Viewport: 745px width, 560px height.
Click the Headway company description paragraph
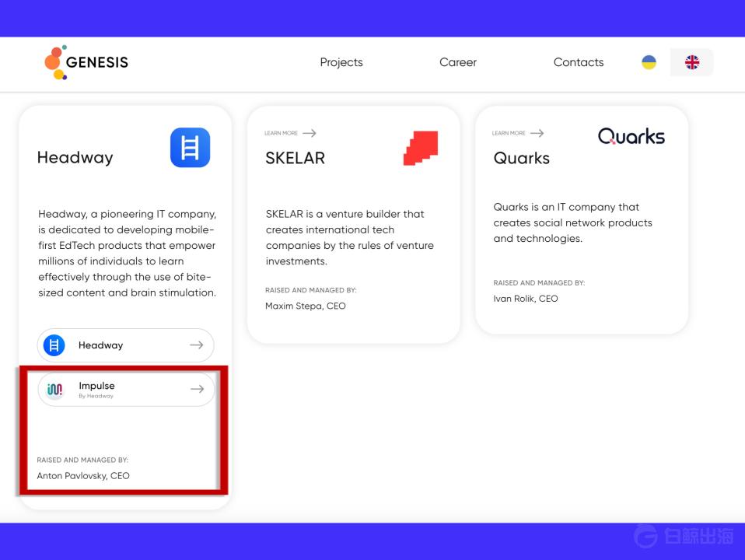[x=127, y=254]
